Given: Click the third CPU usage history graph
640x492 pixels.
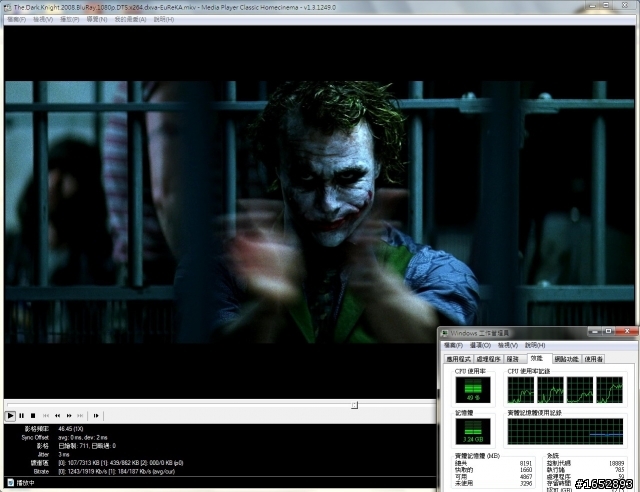Looking at the screenshot, I should pyautogui.click(x=580, y=390).
